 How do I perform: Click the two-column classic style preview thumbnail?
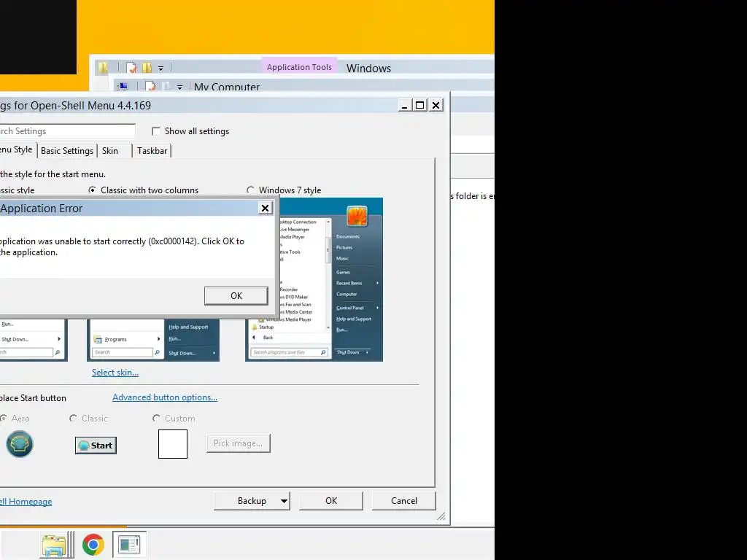click(x=153, y=340)
